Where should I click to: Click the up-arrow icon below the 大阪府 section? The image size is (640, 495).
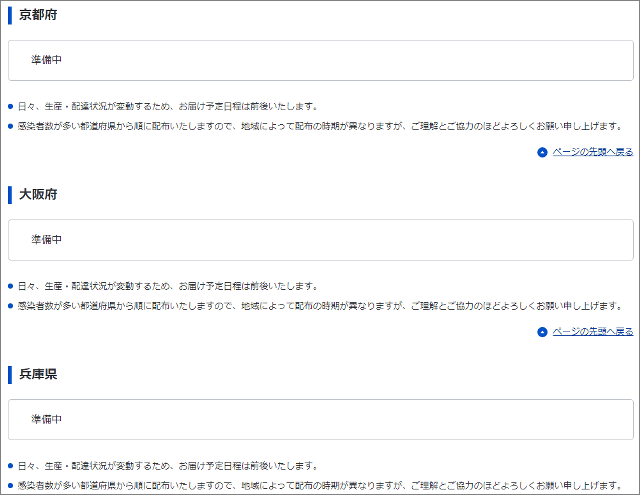coord(542,332)
